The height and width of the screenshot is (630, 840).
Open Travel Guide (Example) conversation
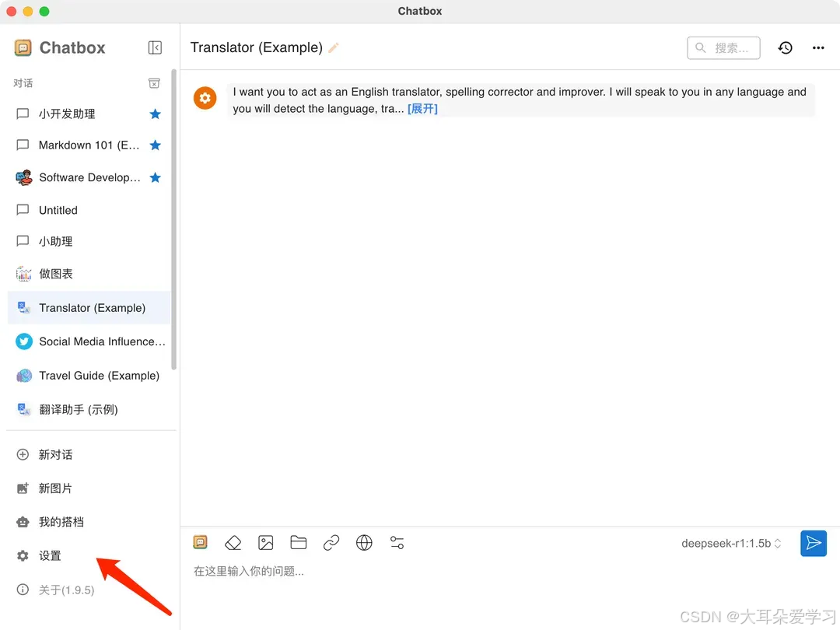click(x=89, y=376)
